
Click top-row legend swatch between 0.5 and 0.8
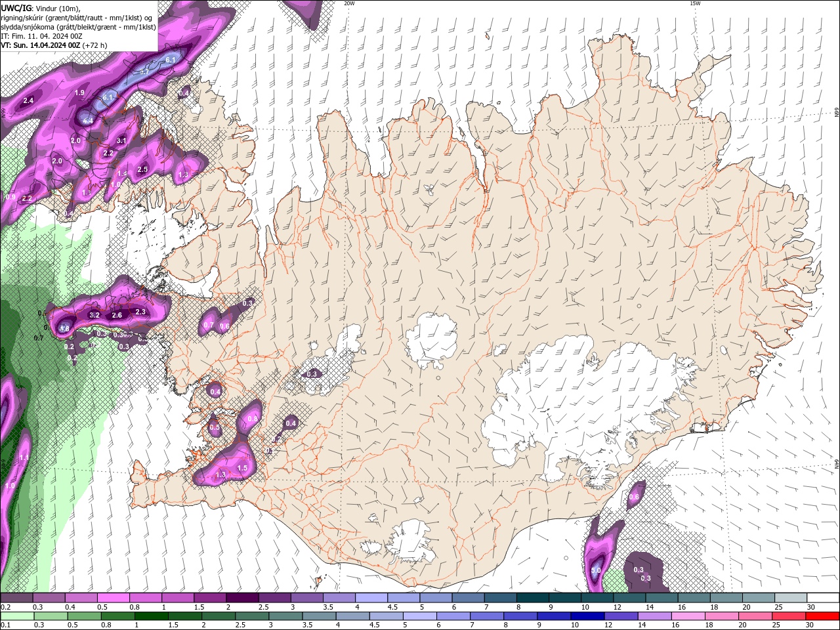coord(113,598)
